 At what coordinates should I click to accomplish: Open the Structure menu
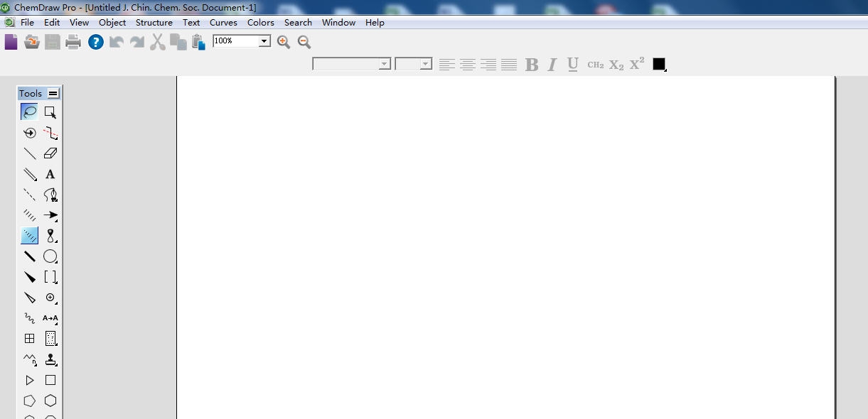tap(154, 22)
